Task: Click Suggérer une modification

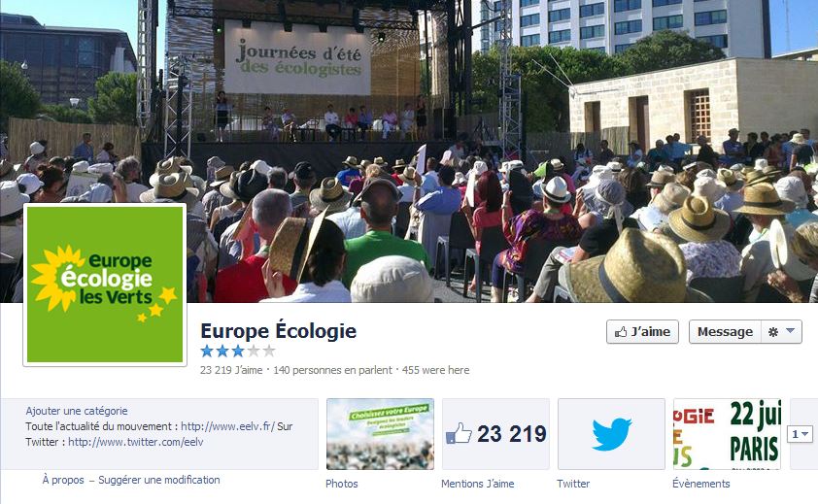Action: (x=159, y=480)
